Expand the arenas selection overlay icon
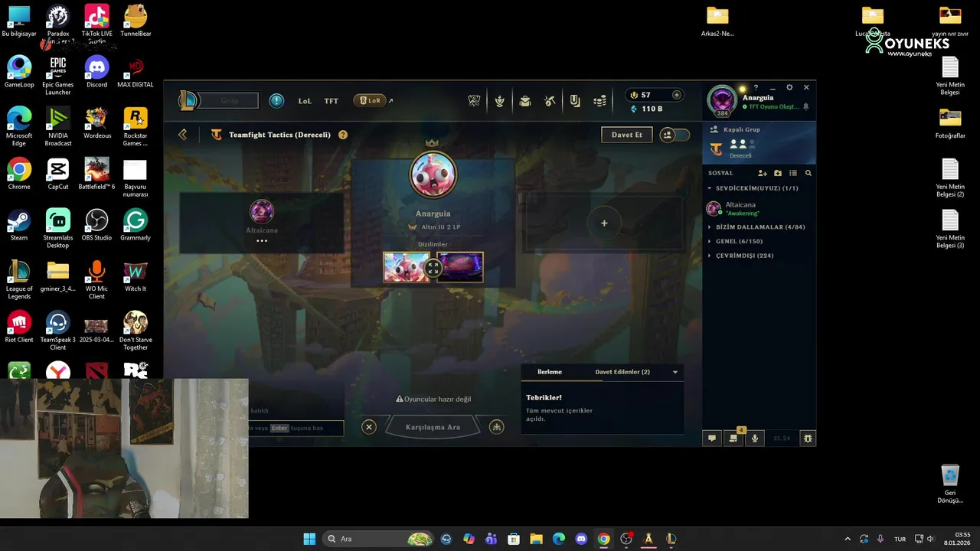 click(x=433, y=268)
